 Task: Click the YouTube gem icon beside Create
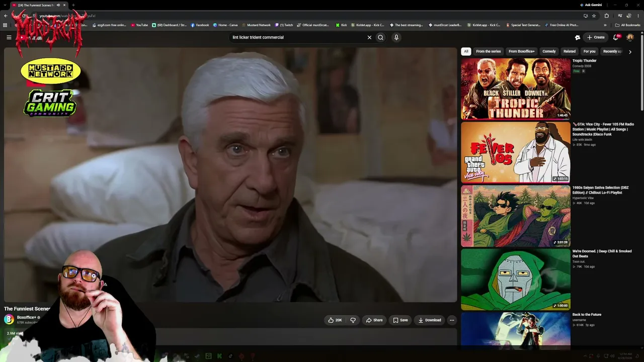[578, 37]
